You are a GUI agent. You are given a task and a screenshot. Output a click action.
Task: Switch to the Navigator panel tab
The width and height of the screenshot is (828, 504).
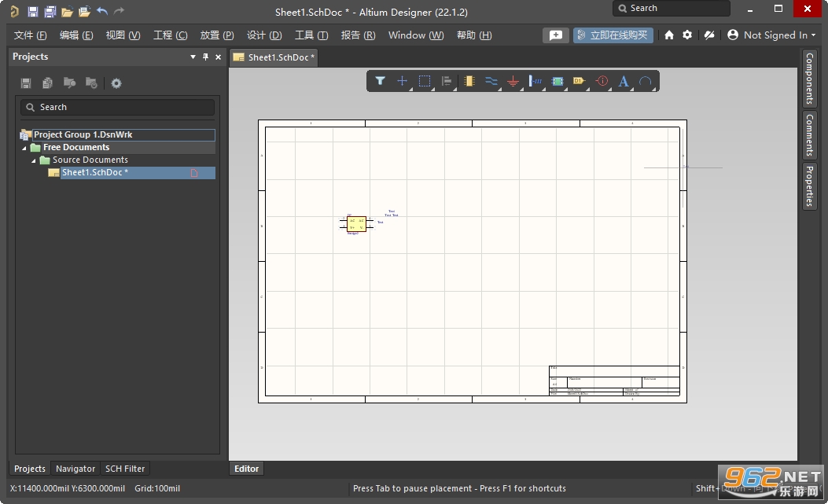coord(75,469)
